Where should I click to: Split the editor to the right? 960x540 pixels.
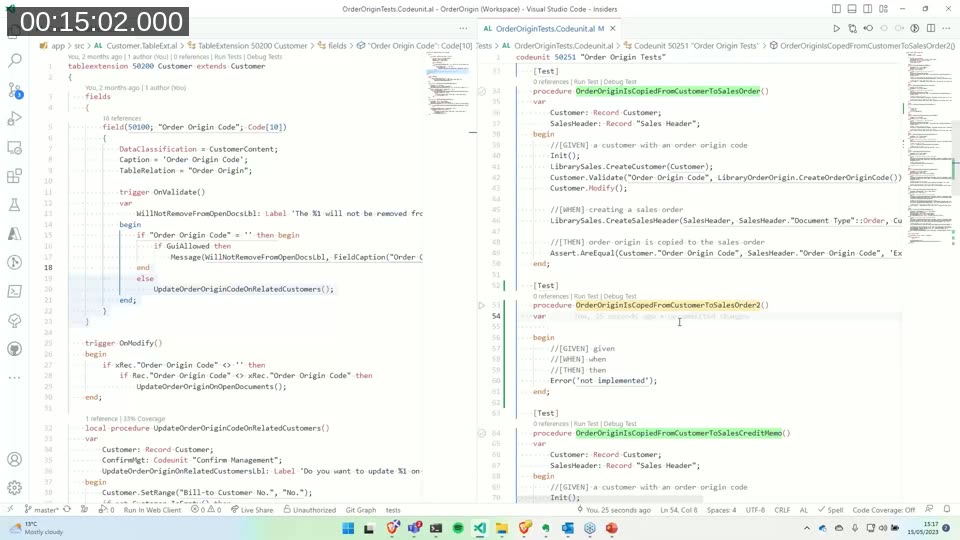coord(931,28)
